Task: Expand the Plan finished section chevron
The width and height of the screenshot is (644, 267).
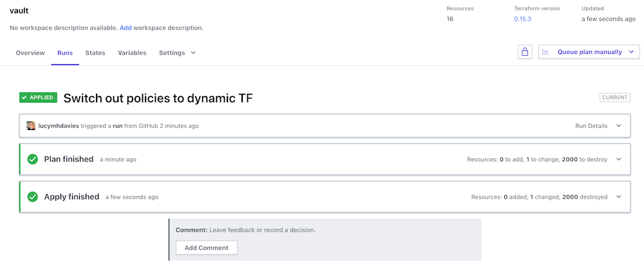Action: click(x=619, y=159)
